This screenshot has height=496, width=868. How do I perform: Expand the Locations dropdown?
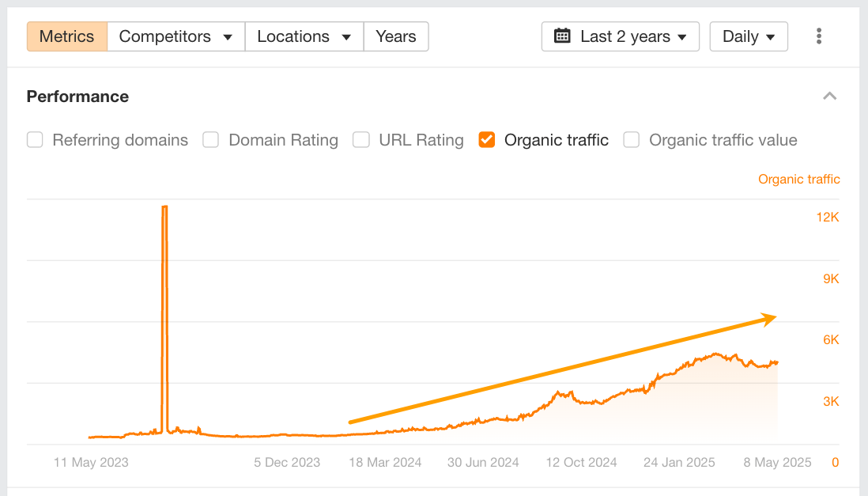[304, 36]
